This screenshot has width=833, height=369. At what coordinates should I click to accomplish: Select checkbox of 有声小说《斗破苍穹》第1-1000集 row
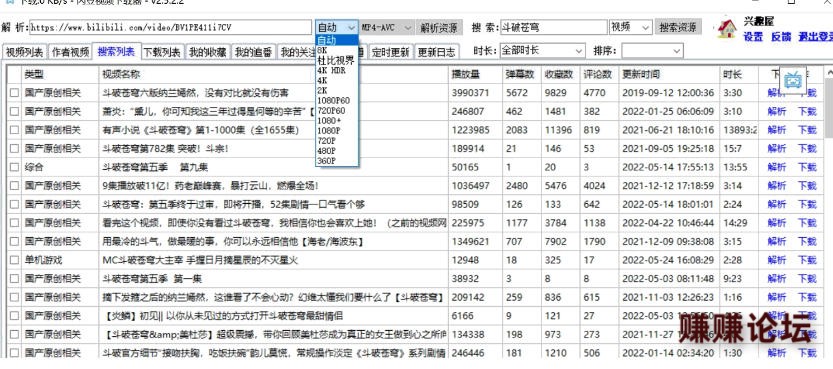[14, 130]
